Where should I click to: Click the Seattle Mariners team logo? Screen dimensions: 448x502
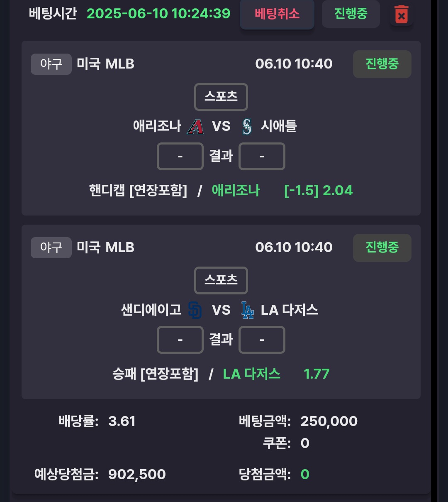(247, 126)
